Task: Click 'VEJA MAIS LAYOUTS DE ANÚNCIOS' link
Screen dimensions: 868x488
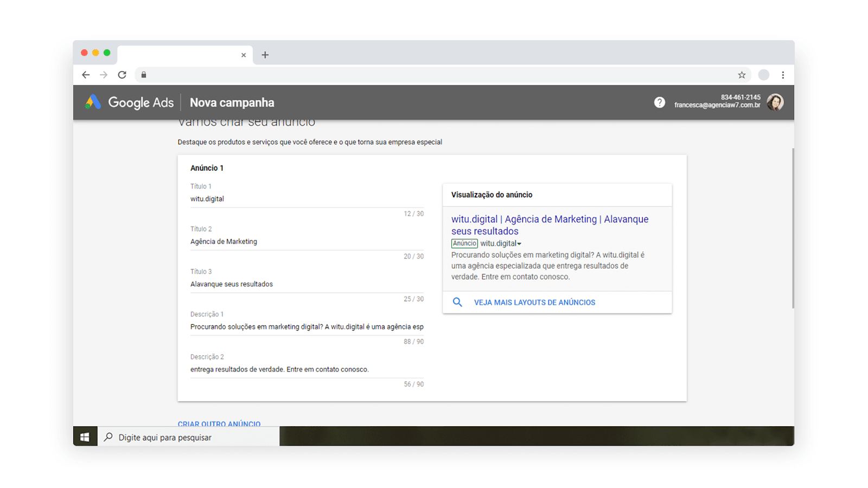Action: click(x=534, y=303)
